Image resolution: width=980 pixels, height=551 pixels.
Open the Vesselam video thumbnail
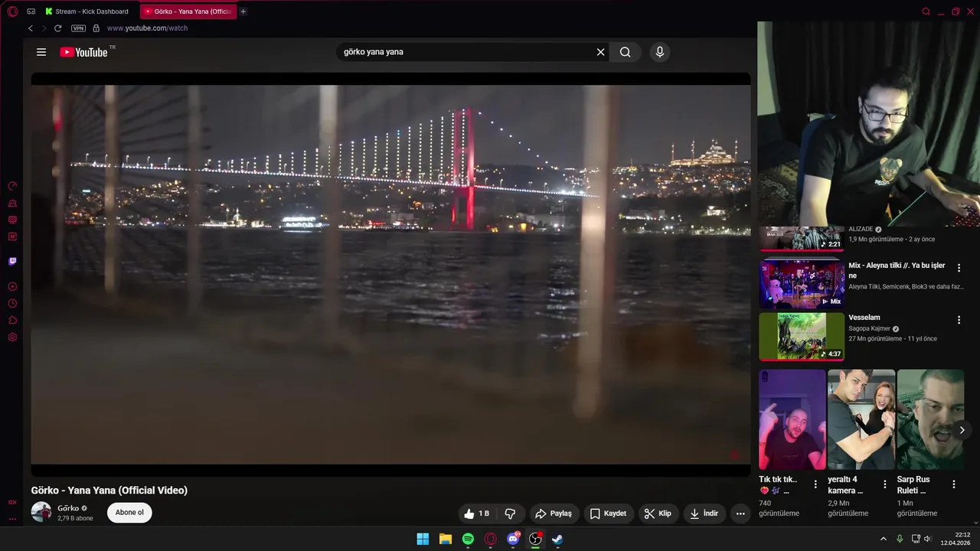point(802,336)
